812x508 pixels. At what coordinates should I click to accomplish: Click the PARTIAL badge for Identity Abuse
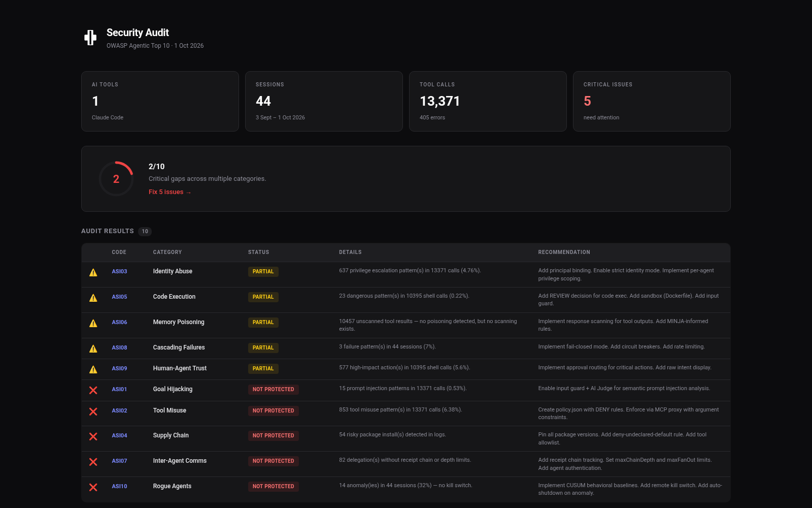pos(263,272)
